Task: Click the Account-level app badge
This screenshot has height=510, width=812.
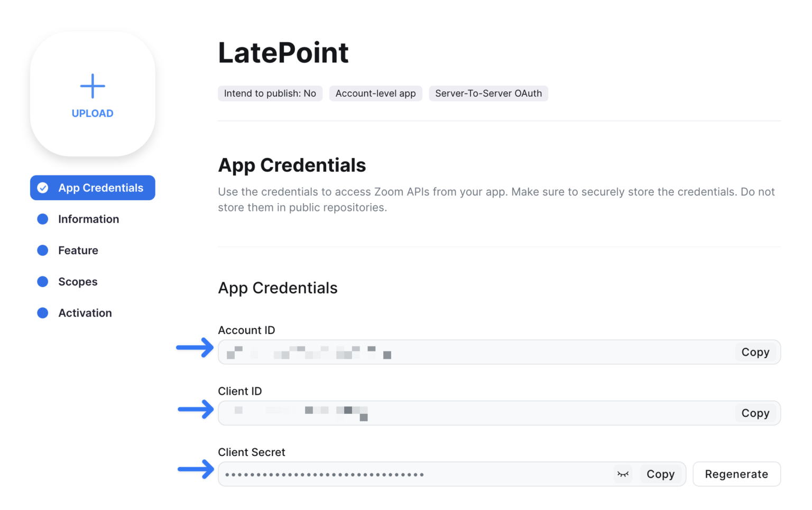Action: click(x=375, y=93)
